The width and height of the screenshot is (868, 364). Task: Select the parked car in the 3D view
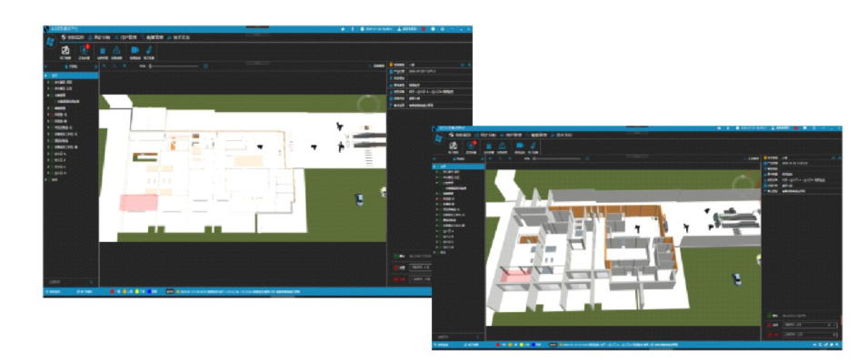point(736,278)
